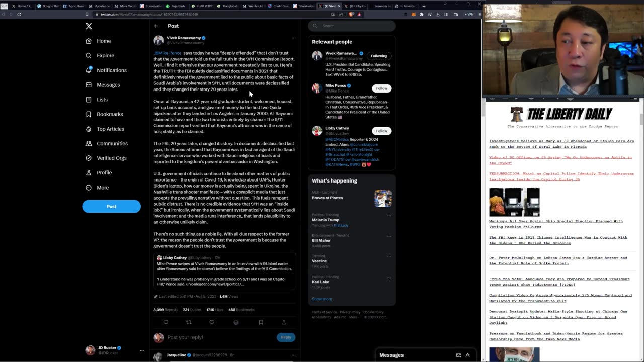
Task: Open options for the Bill Maher trend
Action: click(389, 236)
